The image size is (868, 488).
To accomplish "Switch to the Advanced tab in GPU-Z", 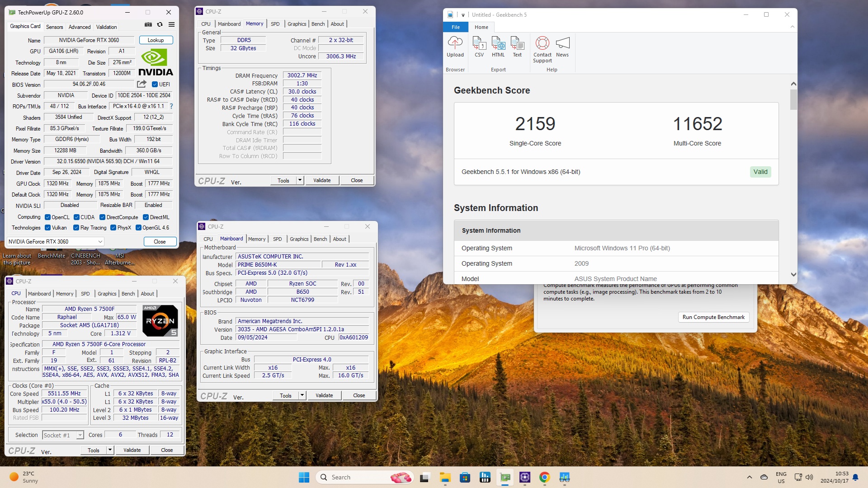I will point(80,27).
